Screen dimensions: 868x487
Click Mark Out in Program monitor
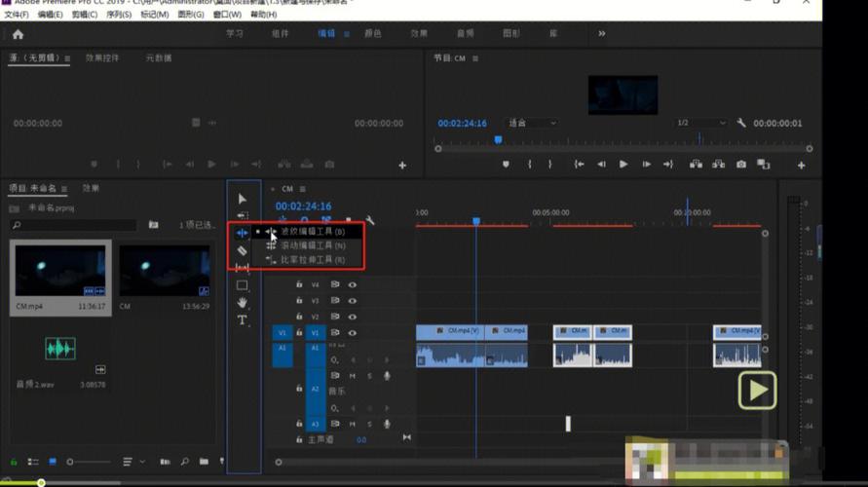pyautogui.click(x=549, y=165)
